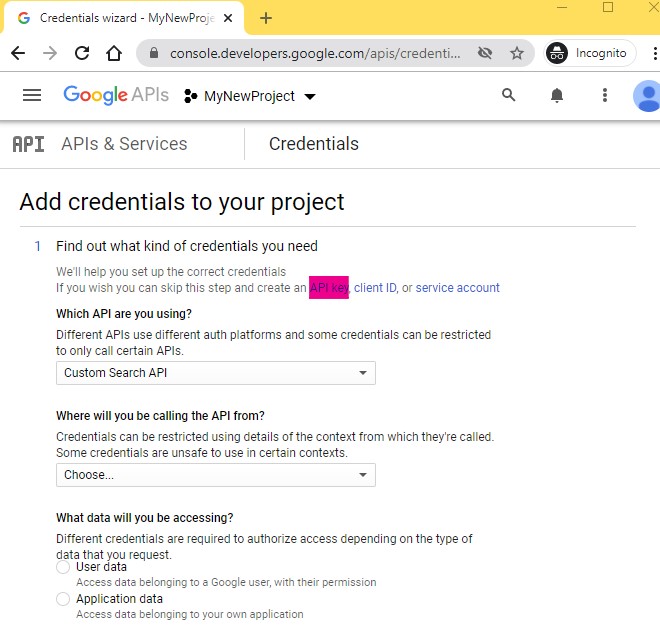Open a new browser tab
This screenshot has width=660, height=636.
tap(266, 18)
